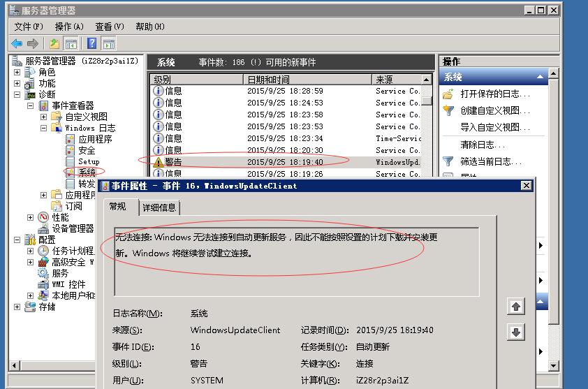
Task: Select the event at 18:24:53
Action: [x=286, y=103]
